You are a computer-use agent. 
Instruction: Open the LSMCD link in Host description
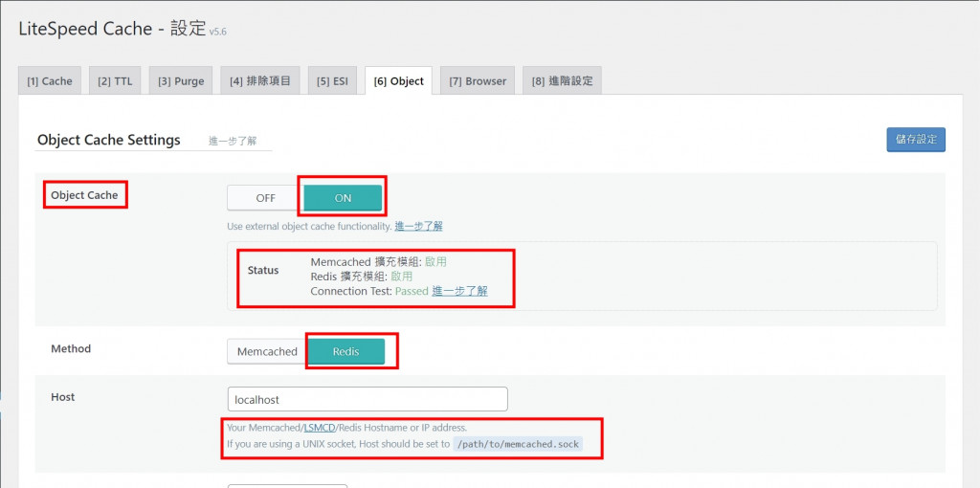click(x=320, y=428)
